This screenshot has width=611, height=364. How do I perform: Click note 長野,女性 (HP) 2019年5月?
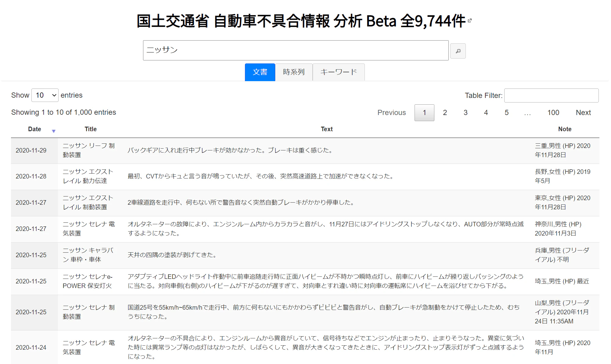562,176
